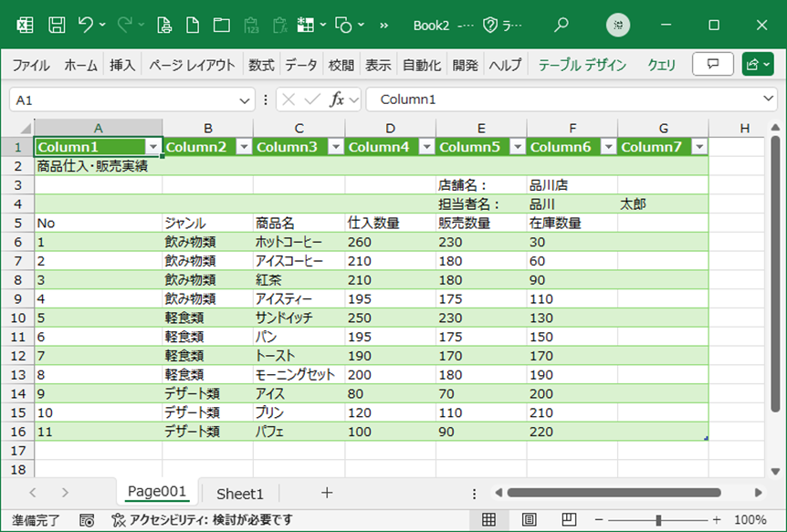Click the macro recording icon in the status bar

click(87, 520)
